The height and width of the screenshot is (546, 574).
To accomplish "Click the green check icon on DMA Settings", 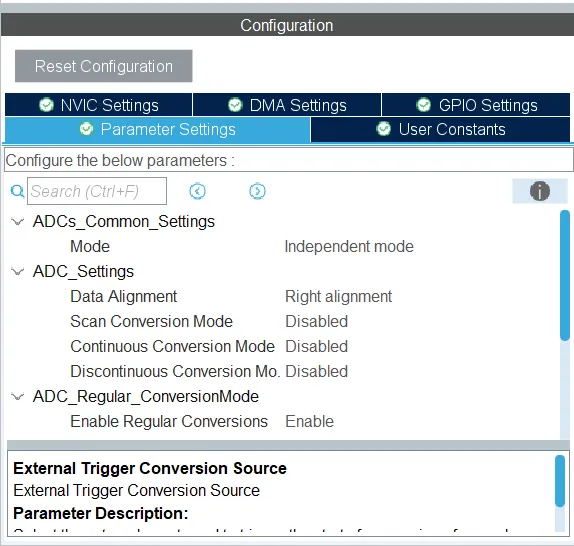I will (x=235, y=105).
